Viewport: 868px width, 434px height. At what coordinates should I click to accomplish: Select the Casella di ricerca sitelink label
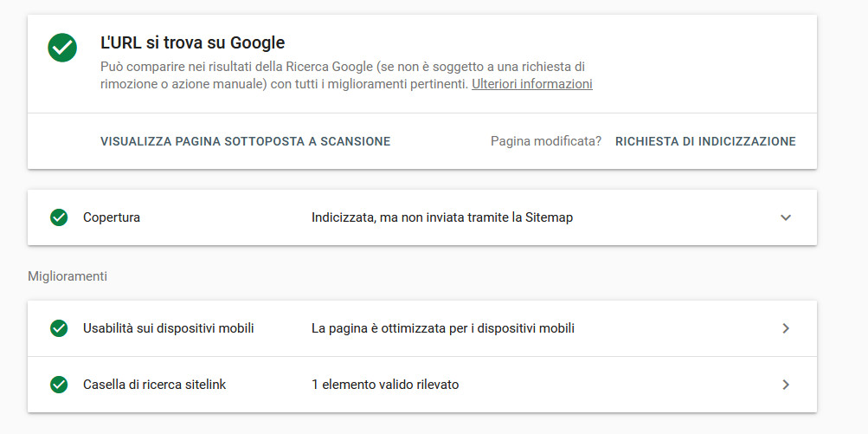point(154,385)
